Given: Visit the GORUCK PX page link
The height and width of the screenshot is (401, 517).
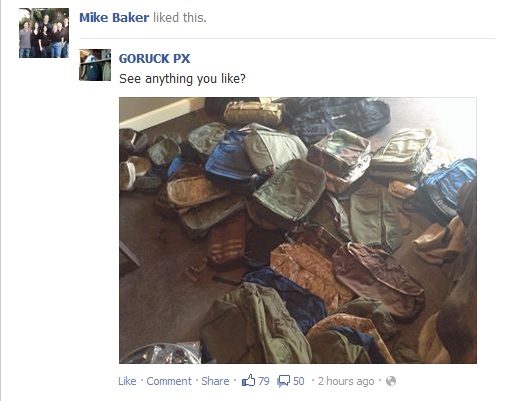Looking at the screenshot, I should (154, 59).
